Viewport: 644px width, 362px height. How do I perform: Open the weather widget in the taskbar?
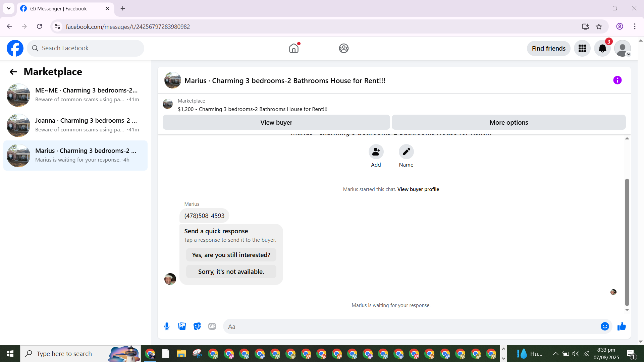pyautogui.click(x=530, y=354)
